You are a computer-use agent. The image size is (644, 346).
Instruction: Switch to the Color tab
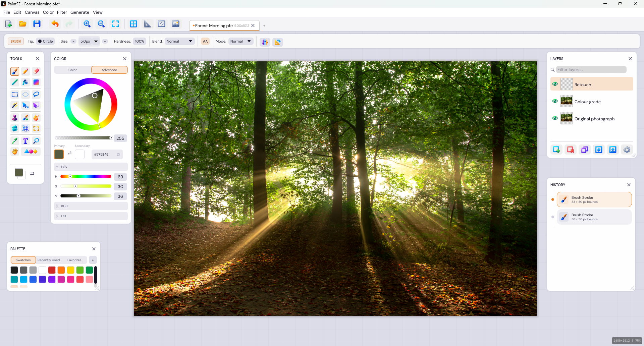click(72, 70)
